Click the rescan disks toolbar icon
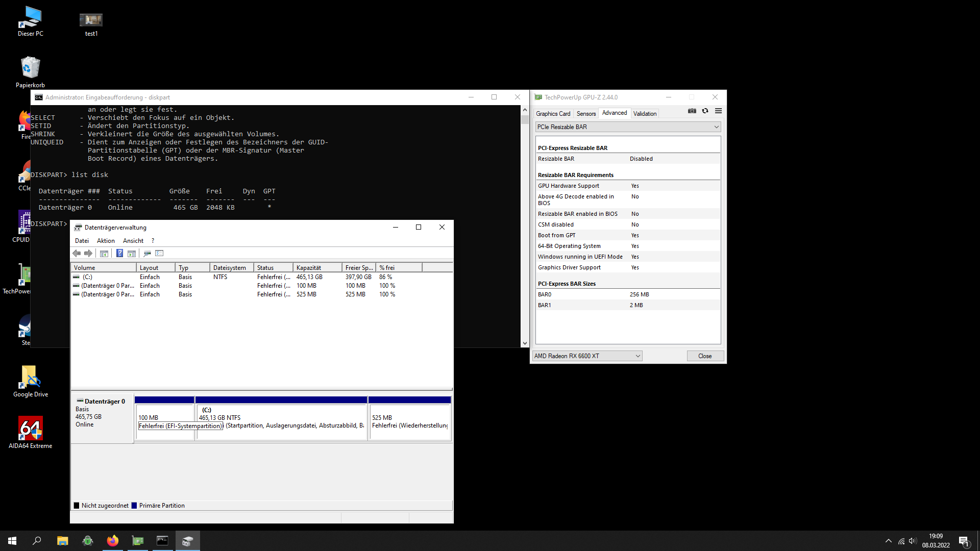Viewport: 980px width, 551px height. coord(147,254)
